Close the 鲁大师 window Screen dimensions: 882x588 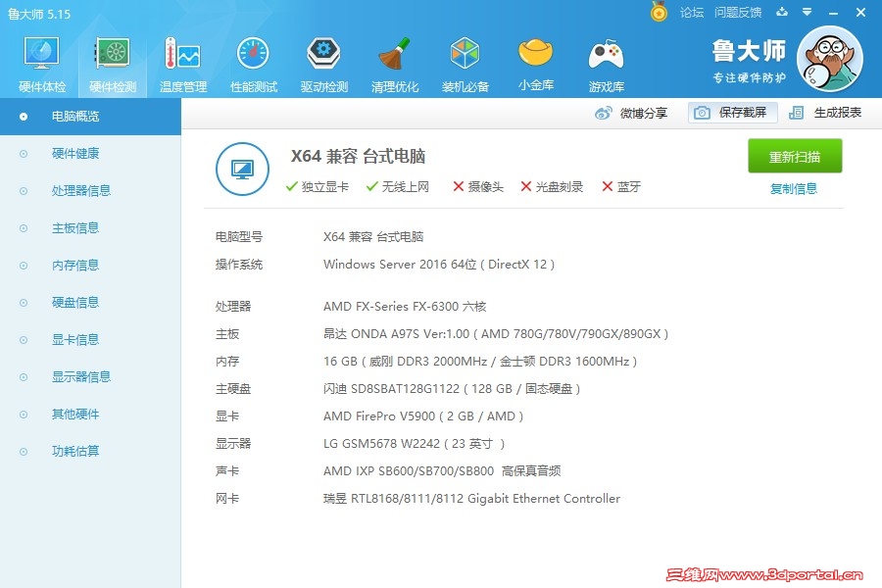pyautogui.click(x=860, y=13)
